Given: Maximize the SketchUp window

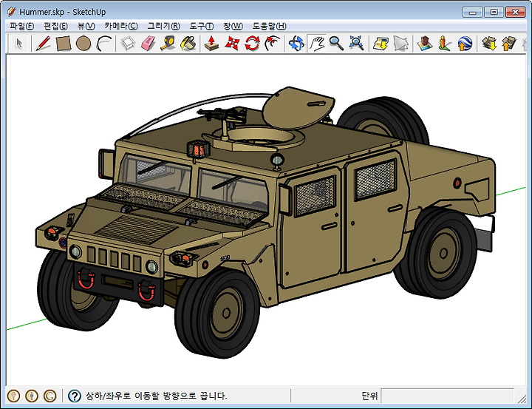Looking at the screenshot, I should (494, 13).
